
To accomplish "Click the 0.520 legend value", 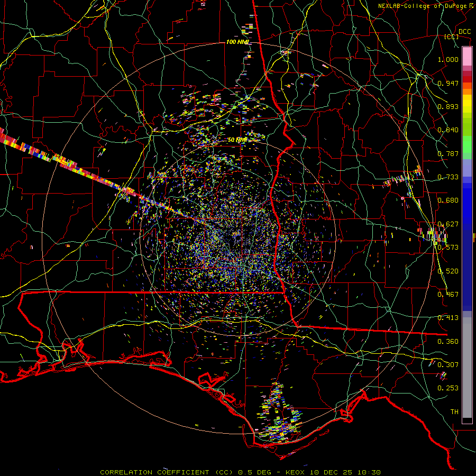I will point(448,271).
